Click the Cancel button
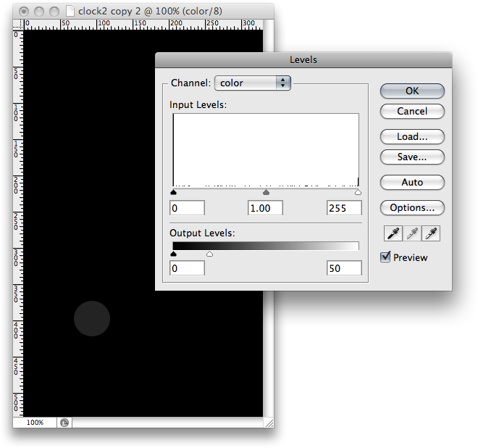The width and height of the screenshot is (478, 448). coord(412,112)
